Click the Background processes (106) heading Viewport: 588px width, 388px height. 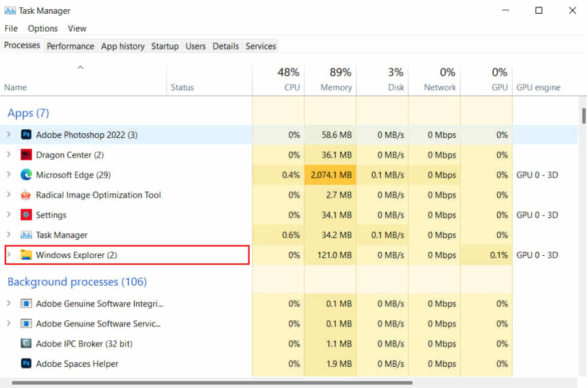click(x=77, y=282)
